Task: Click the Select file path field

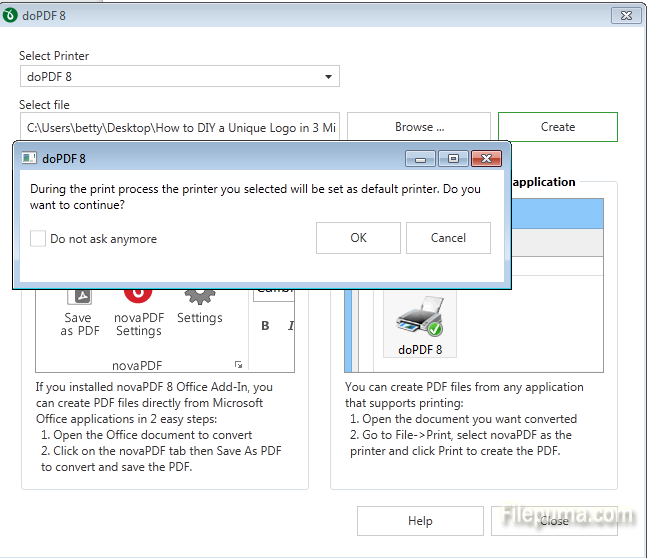Action: click(180, 127)
